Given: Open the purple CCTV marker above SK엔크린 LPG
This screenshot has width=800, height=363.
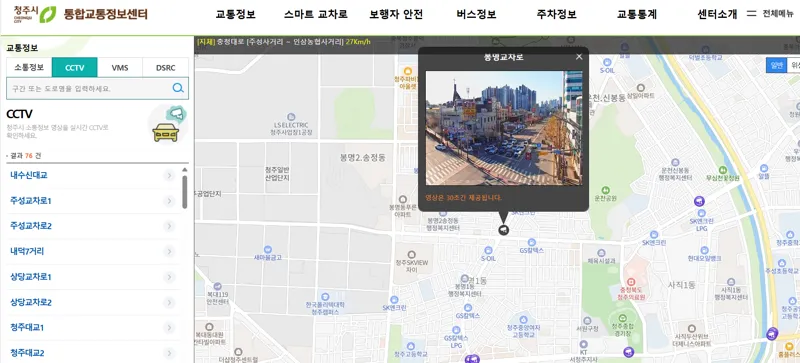Looking at the screenshot, I should (699, 201).
